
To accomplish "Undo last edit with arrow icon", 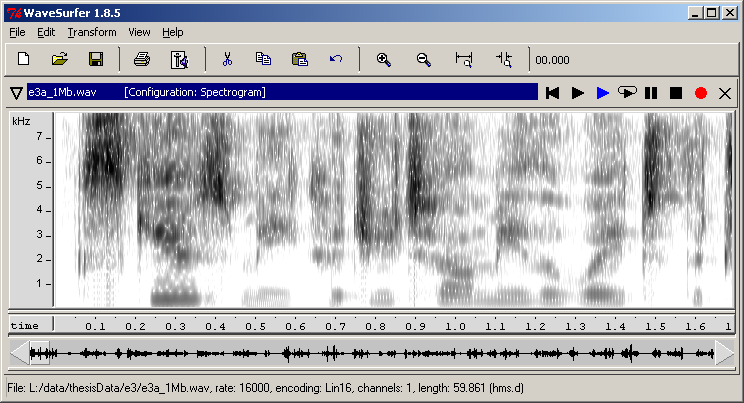I will (x=335, y=59).
